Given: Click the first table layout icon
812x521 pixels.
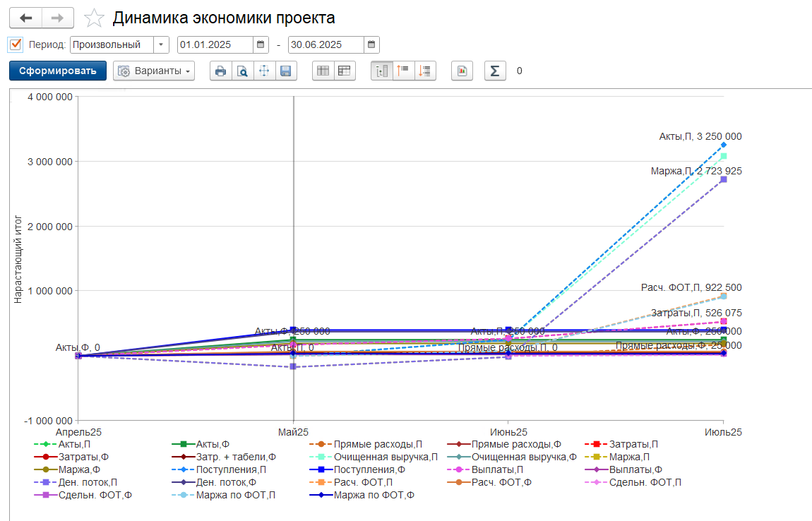Looking at the screenshot, I should 323,71.
